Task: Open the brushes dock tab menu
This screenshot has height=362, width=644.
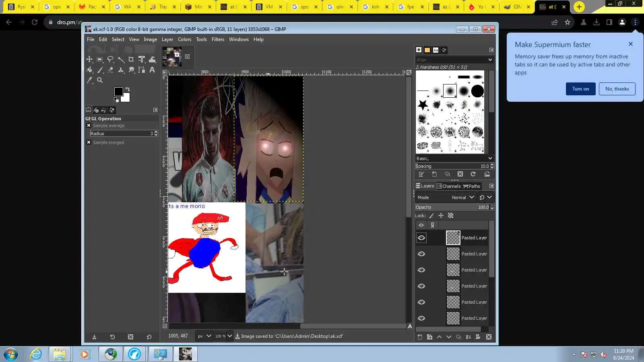Action: pos(491,50)
